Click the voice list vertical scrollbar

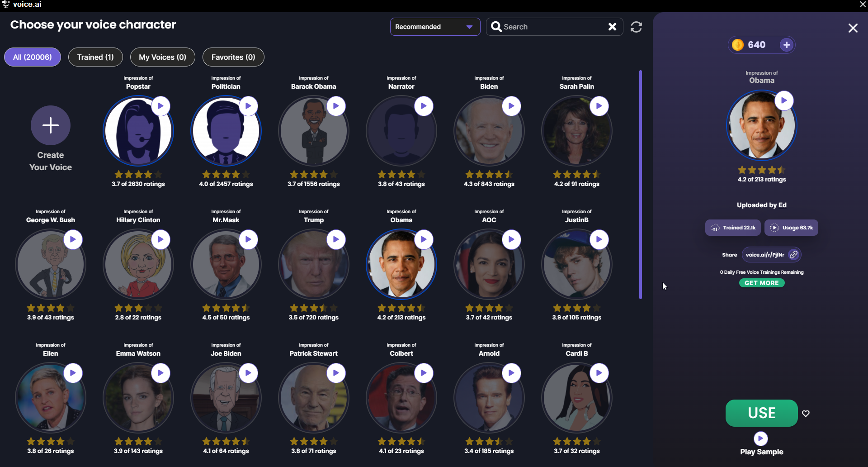(x=641, y=185)
